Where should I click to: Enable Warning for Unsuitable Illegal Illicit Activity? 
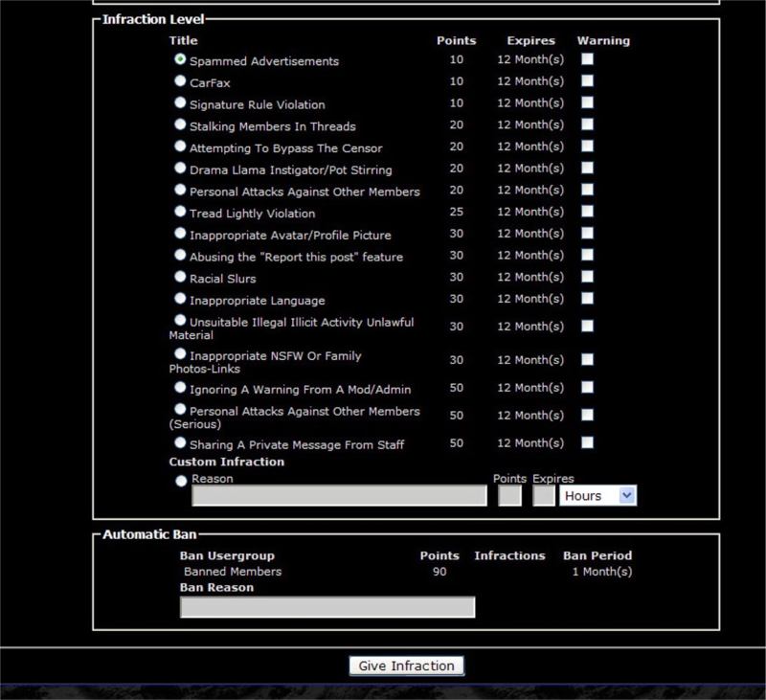pyautogui.click(x=587, y=326)
